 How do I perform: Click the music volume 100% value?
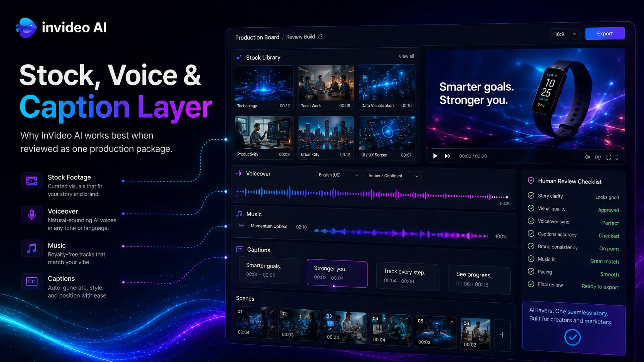point(501,237)
